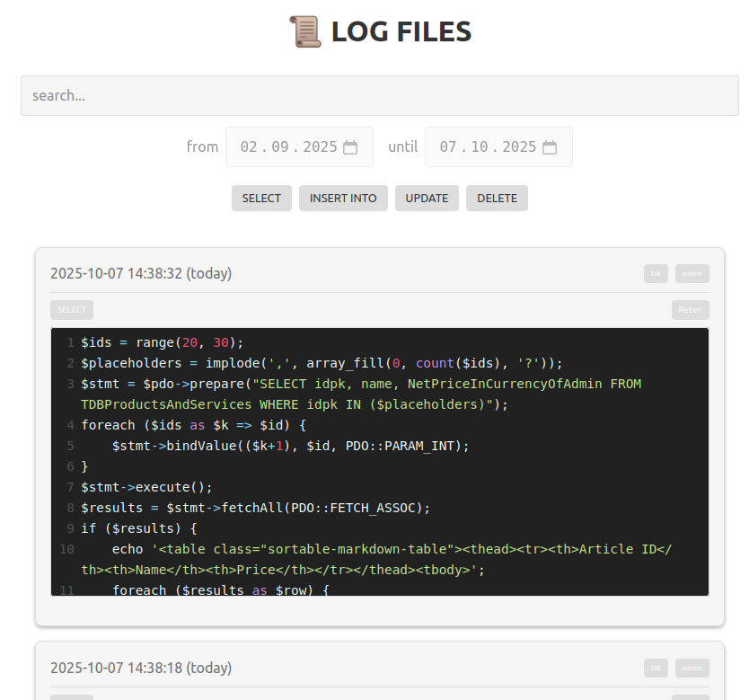Click inside the code block on line 1
Screen dimensions: 749x700
point(162,342)
